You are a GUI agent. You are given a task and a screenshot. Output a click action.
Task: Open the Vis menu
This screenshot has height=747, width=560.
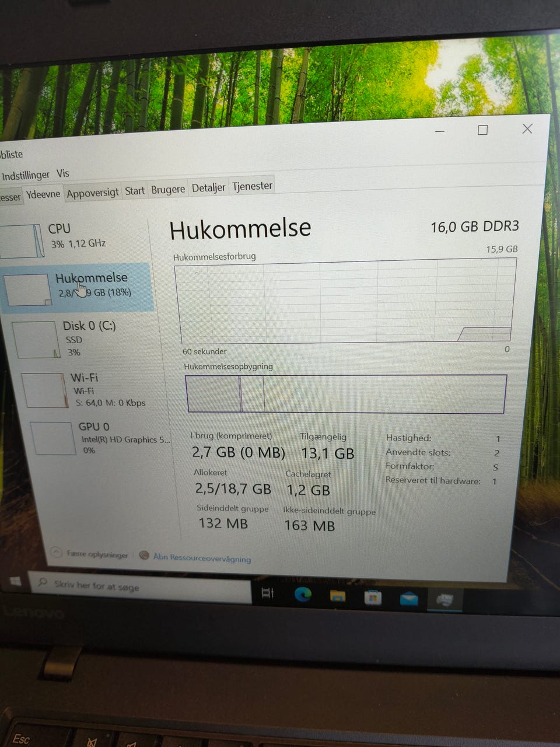click(x=62, y=173)
